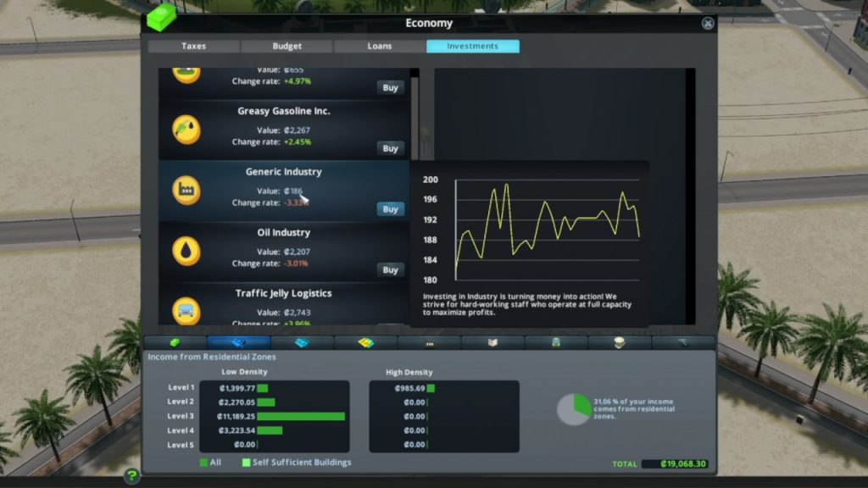868x488 pixels.
Task: Buy the investment with +4.97% change rate
Action: tap(390, 87)
